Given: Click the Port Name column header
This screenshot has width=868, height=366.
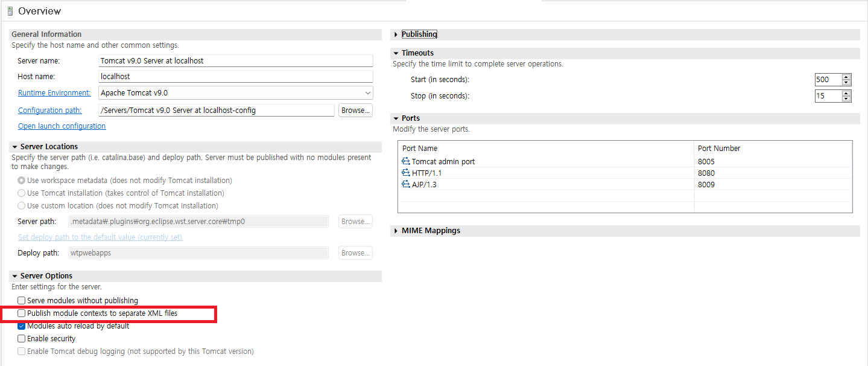Looking at the screenshot, I should (x=420, y=148).
